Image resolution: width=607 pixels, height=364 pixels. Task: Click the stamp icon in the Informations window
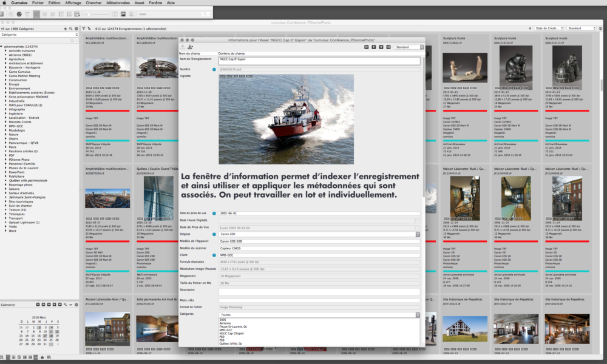click(190, 47)
